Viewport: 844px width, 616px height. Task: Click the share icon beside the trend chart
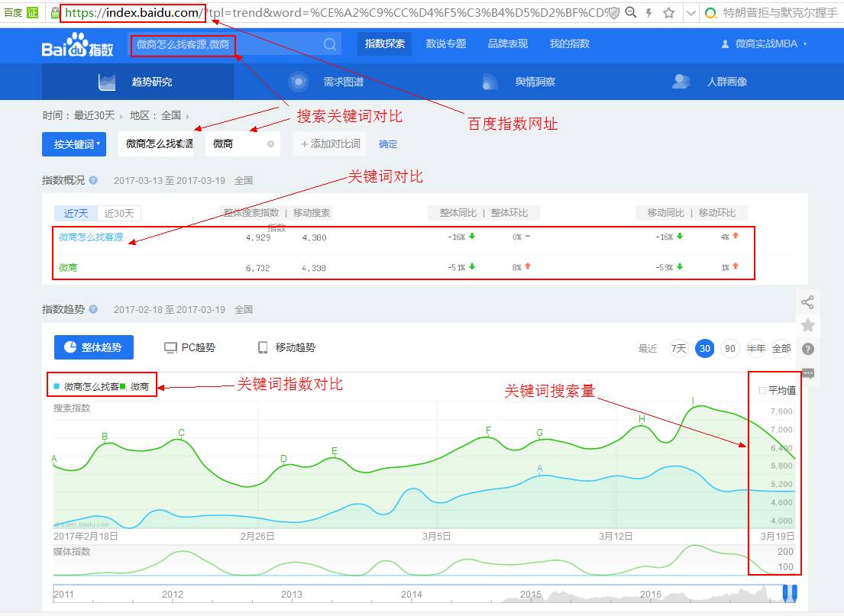click(x=808, y=302)
